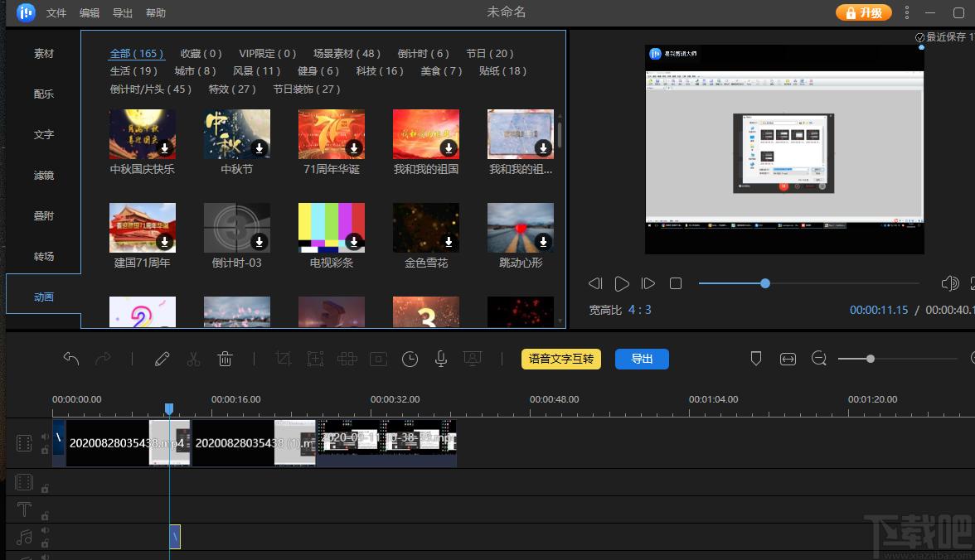Click the 语音文字互转 button
The height and width of the screenshot is (560, 975).
coord(560,359)
